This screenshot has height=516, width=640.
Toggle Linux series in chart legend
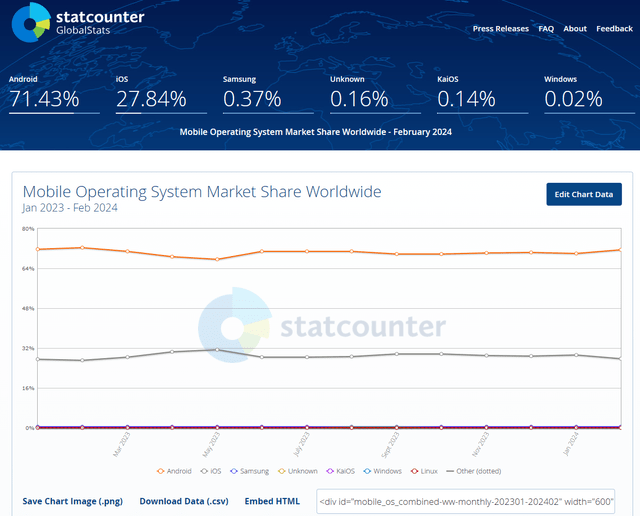coord(424,471)
